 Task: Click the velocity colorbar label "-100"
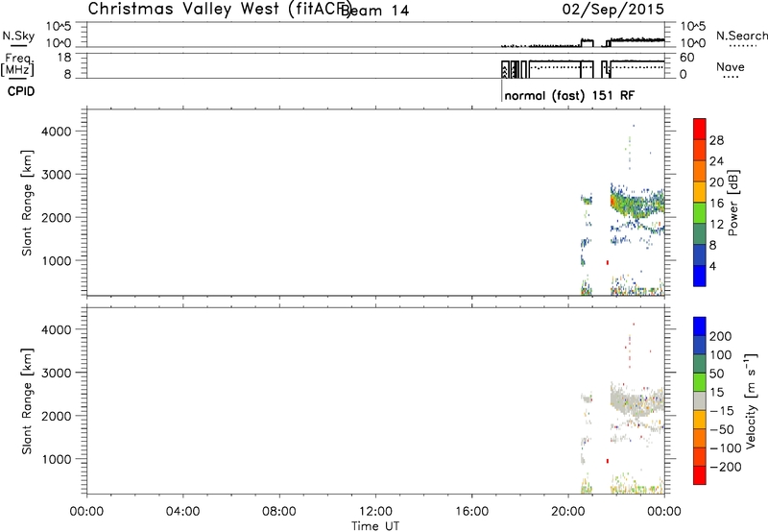coord(725,448)
